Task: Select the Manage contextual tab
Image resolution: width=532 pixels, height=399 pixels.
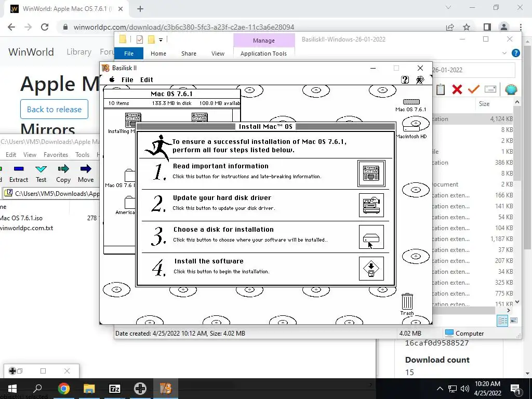Action: pyautogui.click(x=263, y=41)
